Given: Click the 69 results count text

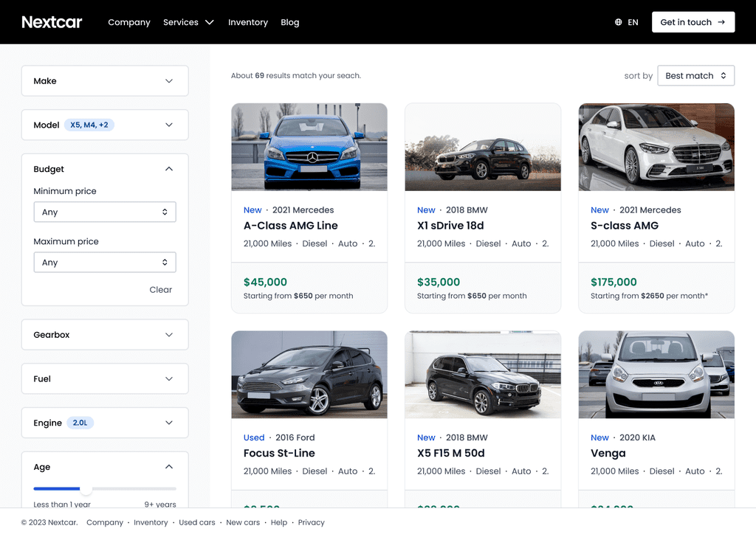Looking at the screenshot, I should click(295, 76).
